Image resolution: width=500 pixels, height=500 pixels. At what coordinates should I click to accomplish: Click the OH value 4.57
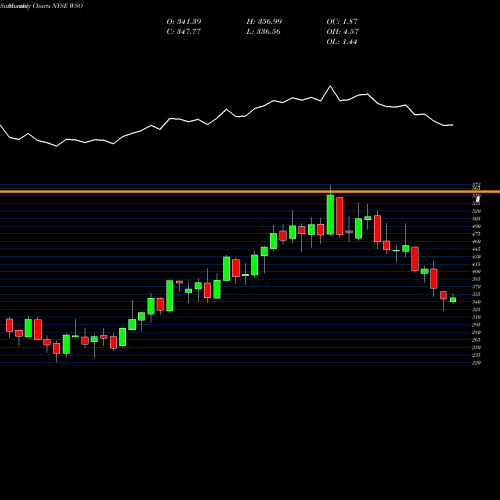350,32
